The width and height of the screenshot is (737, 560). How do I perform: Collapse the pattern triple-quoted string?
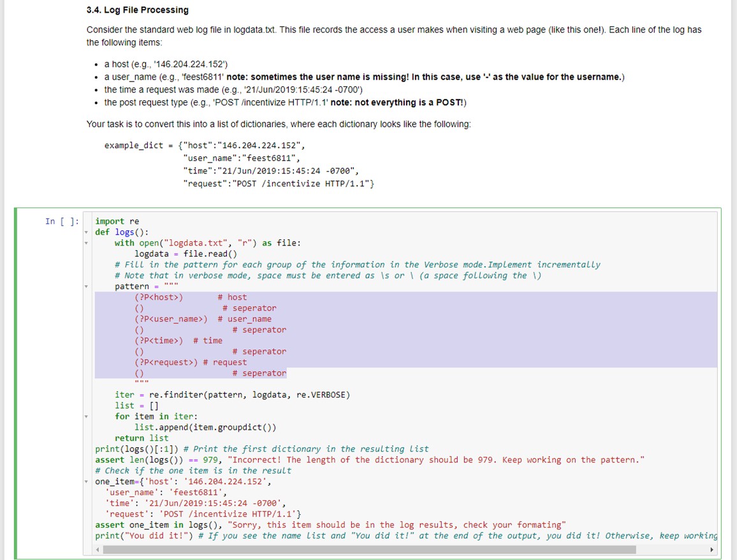coord(87,286)
